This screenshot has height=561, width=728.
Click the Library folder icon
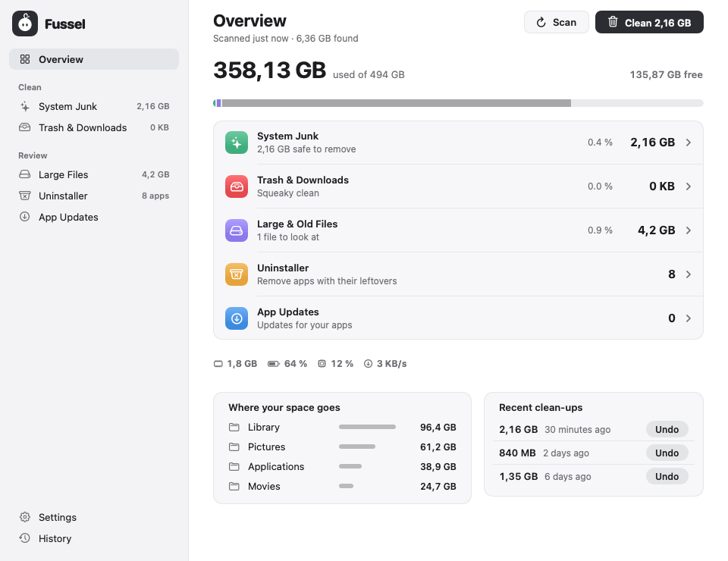click(234, 427)
